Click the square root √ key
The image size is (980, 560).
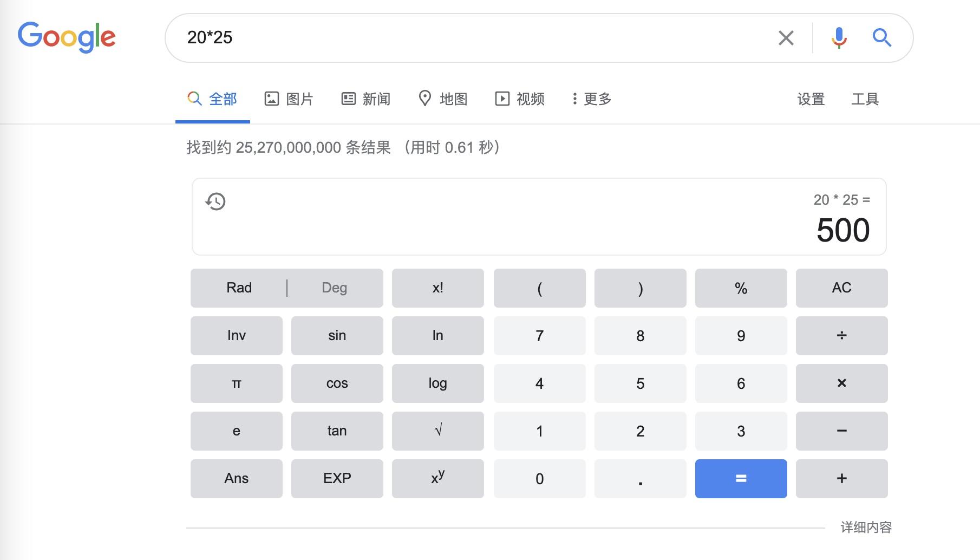(438, 431)
